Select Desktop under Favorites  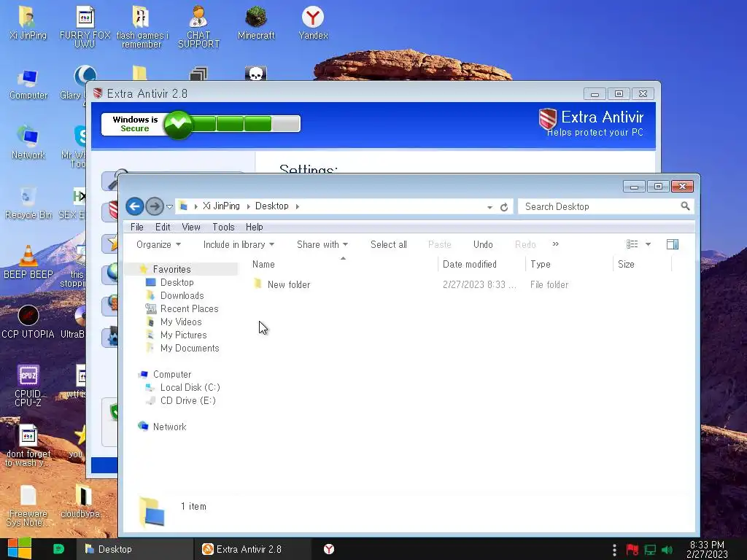pyautogui.click(x=177, y=282)
